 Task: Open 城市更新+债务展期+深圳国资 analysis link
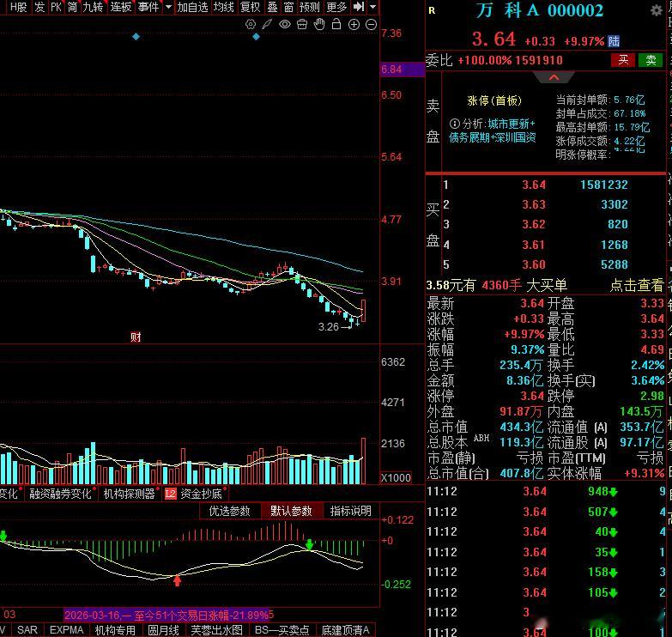[492, 130]
